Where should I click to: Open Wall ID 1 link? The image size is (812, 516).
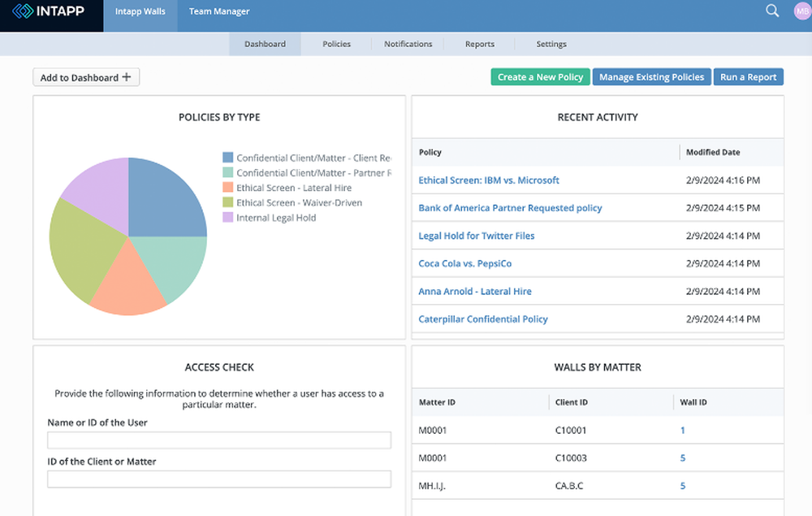[683, 431]
